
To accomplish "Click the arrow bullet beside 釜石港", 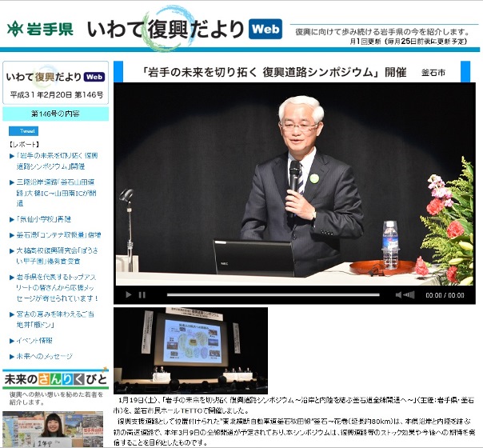I will (12, 235).
